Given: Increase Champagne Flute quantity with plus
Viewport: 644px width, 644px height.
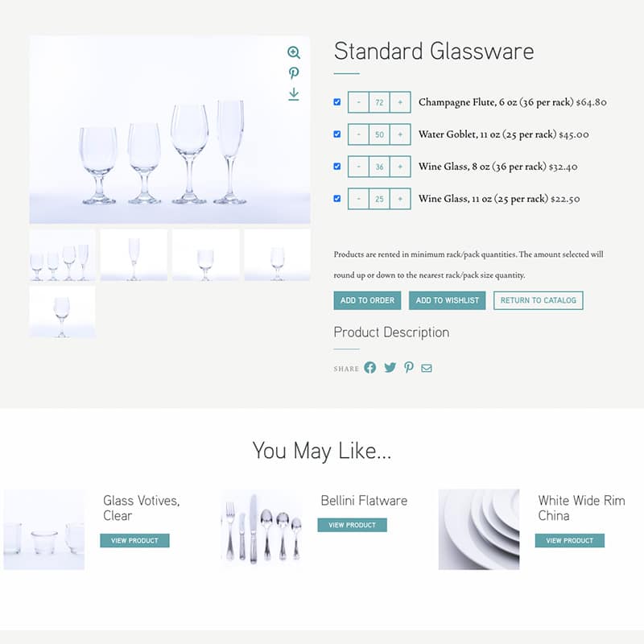Looking at the screenshot, I should pos(400,102).
